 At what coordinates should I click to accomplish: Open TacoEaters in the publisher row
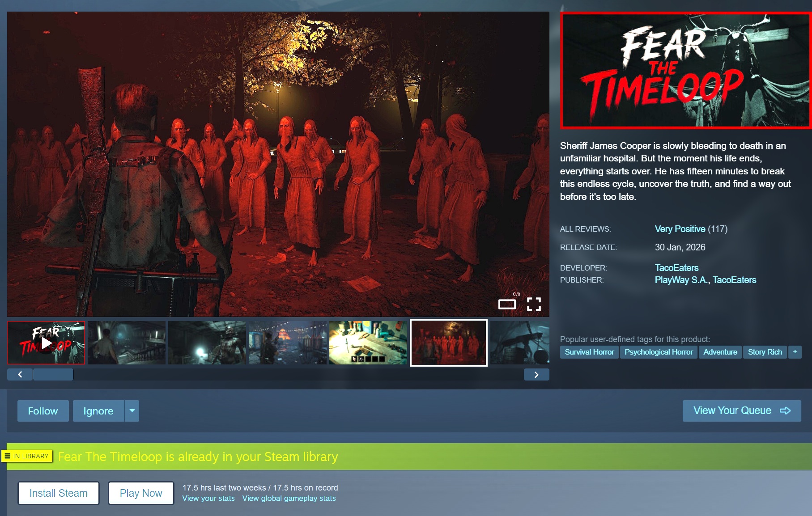[735, 280]
